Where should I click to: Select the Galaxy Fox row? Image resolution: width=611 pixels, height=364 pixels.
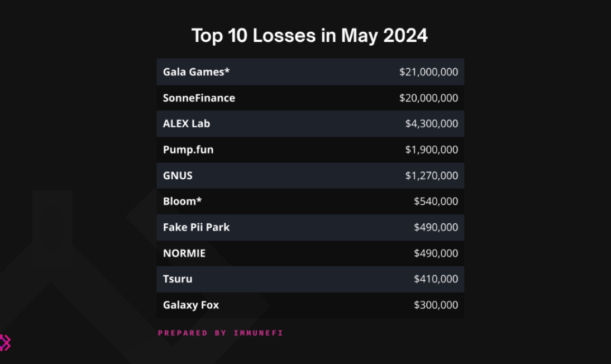[x=310, y=305]
